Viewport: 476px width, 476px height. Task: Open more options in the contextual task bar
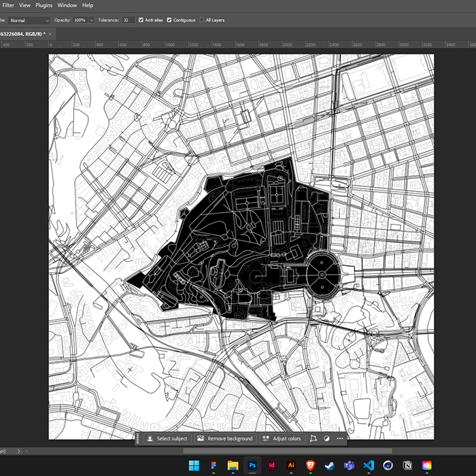[339, 439]
